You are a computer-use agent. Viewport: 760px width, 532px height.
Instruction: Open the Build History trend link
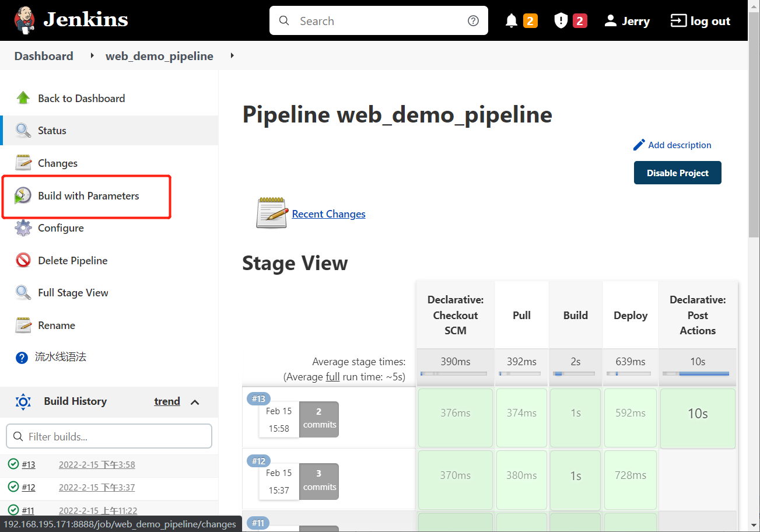click(x=167, y=401)
